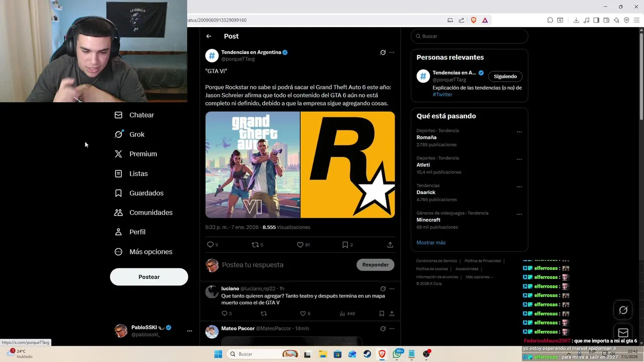Open Grok from the left sidebar
Viewport: 644px width, 362px height.
129,134
